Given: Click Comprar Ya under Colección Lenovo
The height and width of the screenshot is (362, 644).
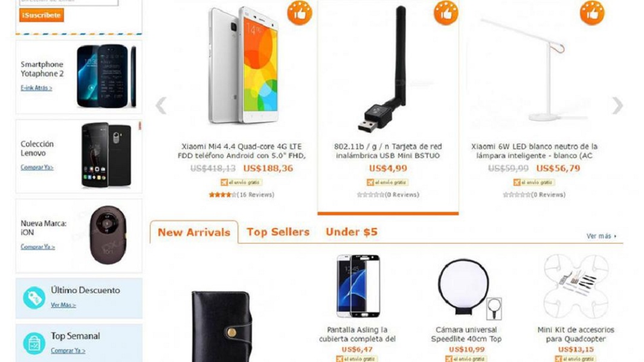Looking at the screenshot, I should [37, 167].
